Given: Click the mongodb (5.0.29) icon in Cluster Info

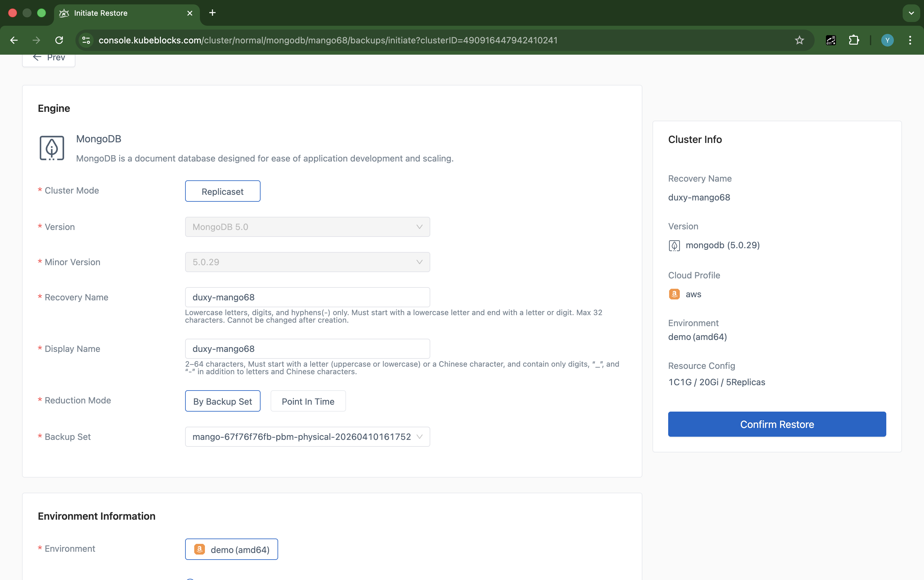Looking at the screenshot, I should pyautogui.click(x=674, y=245).
